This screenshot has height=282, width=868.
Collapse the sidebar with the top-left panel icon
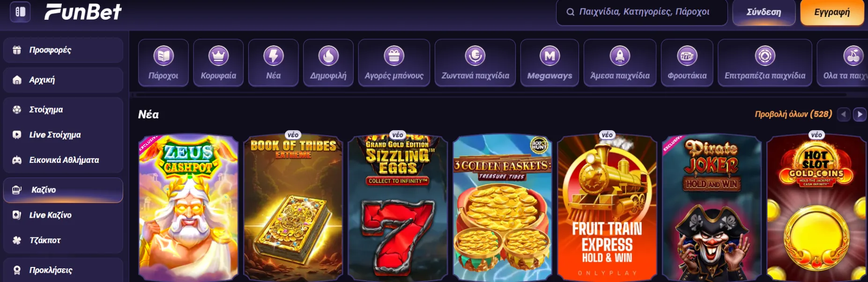[x=20, y=12]
